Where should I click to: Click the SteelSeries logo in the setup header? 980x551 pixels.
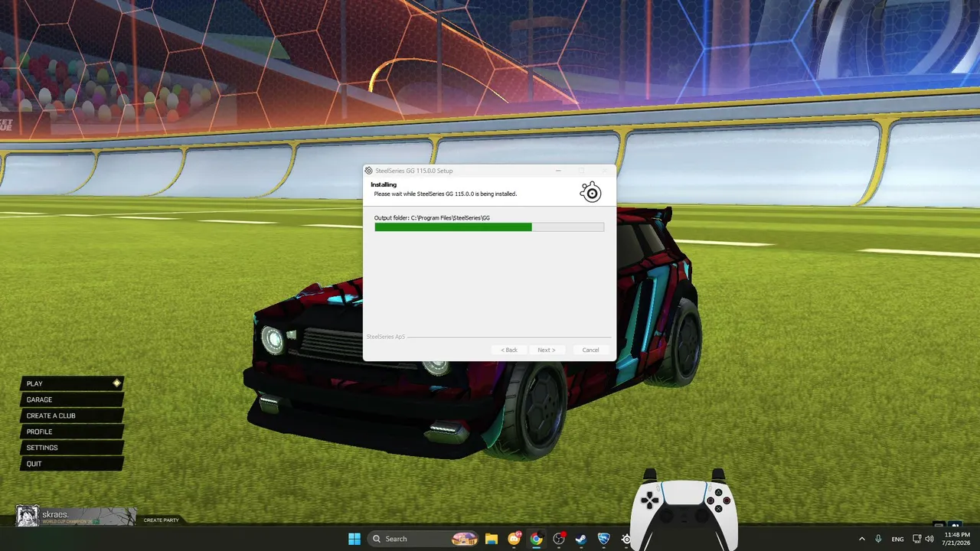(x=591, y=191)
